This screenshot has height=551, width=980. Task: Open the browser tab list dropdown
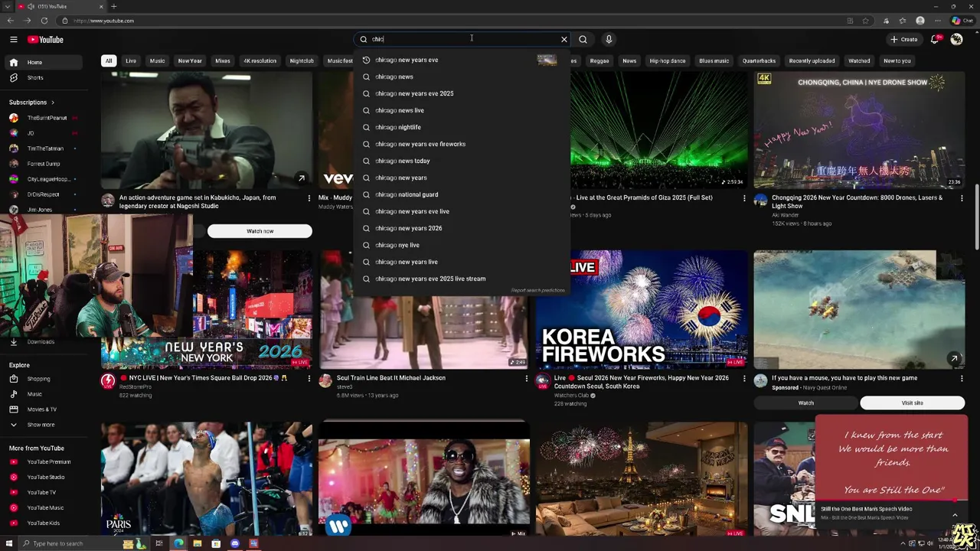(8, 6)
